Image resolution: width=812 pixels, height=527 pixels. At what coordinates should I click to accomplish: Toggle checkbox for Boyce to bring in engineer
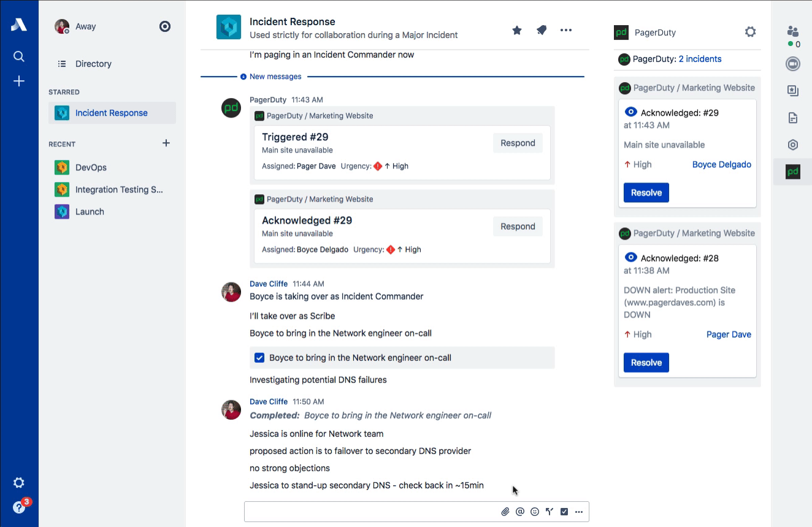259,358
